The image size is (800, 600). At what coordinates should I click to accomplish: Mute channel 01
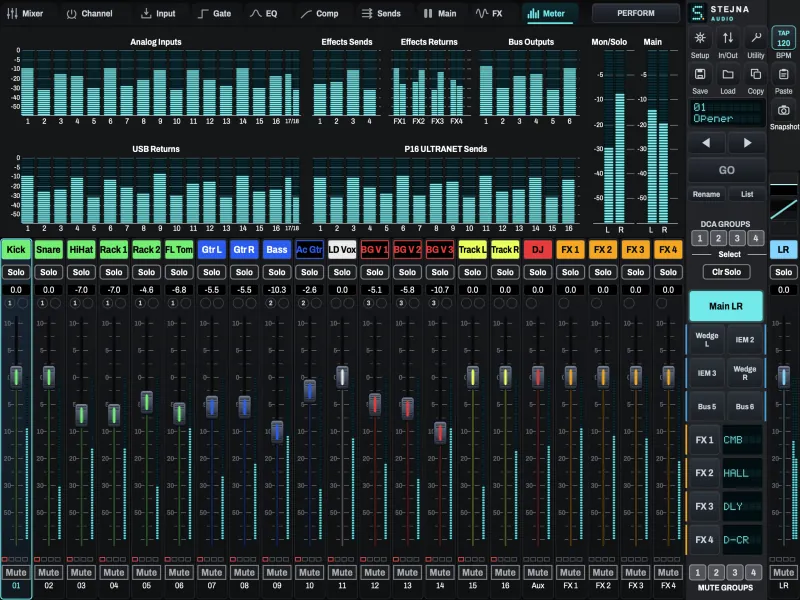(16, 572)
